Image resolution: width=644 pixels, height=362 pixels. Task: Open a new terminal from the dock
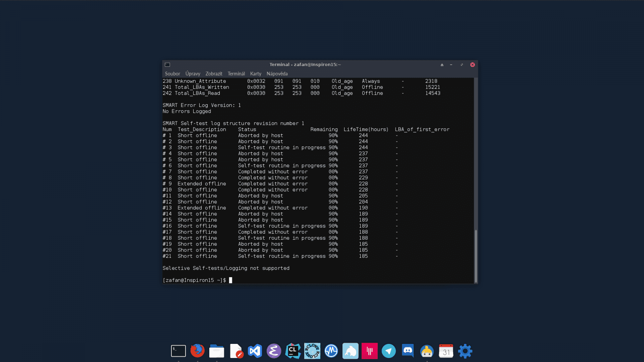coord(178,351)
